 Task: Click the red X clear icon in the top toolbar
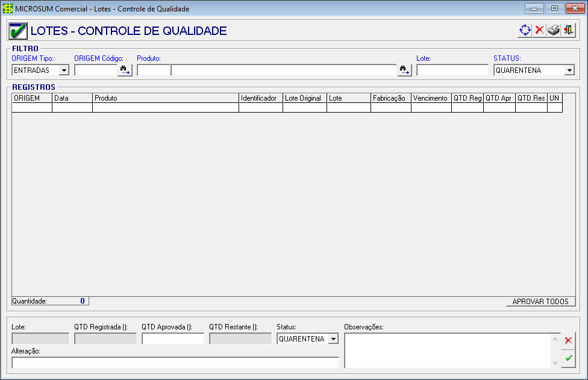539,30
